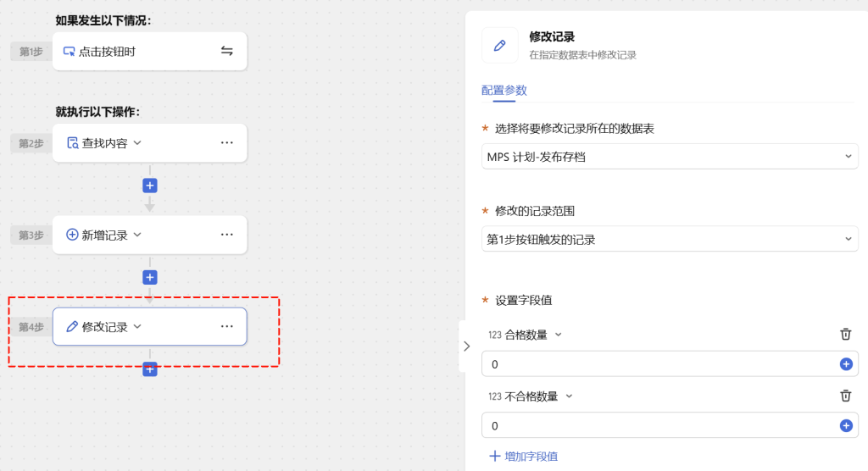Image resolution: width=868 pixels, height=471 pixels.
Task: Click the 修改的记录范围 label
Action: (534, 211)
